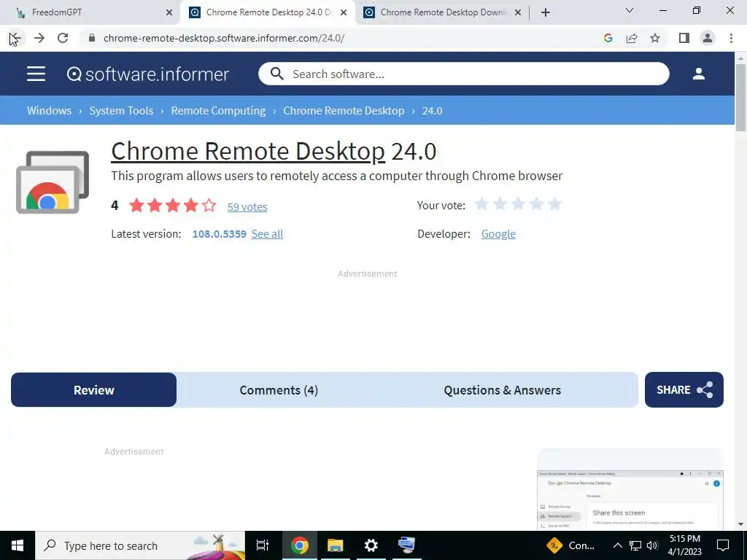Open a new tab with plus button
747x560 pixels.
click(546, 12)
